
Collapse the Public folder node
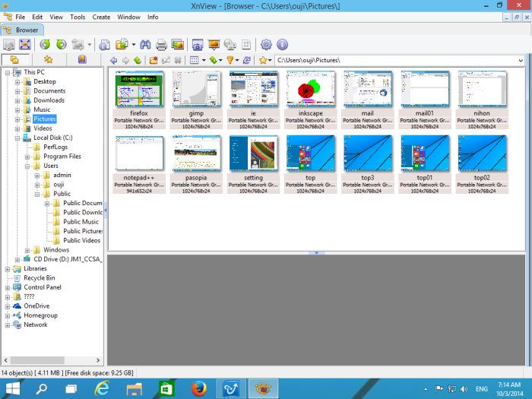coord(36,194)
